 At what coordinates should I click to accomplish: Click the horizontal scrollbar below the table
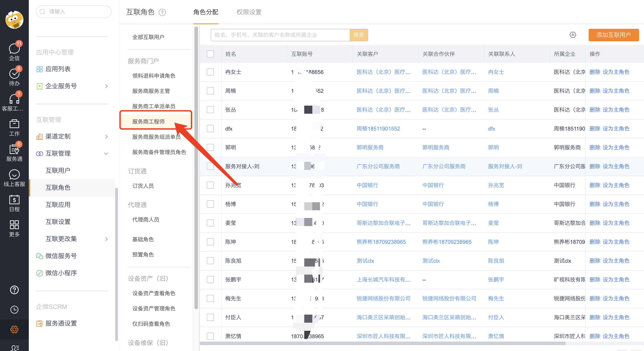[x=383, y=344]
